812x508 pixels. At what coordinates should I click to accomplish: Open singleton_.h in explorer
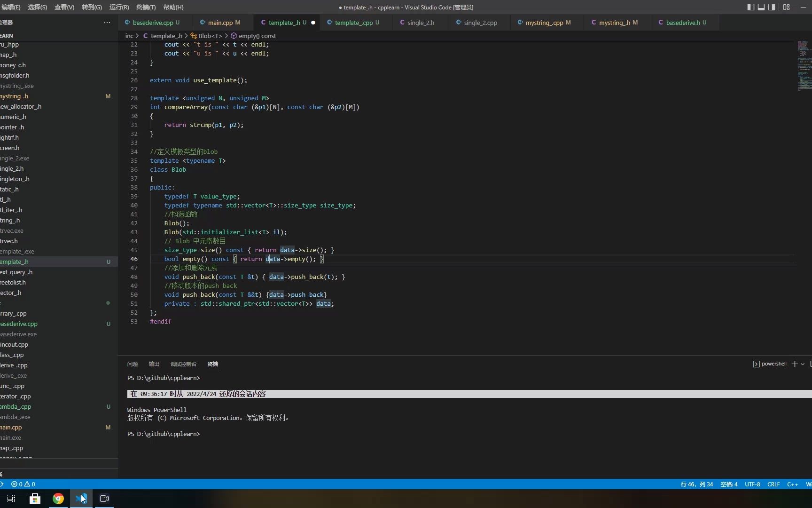[x=59, y=179]
